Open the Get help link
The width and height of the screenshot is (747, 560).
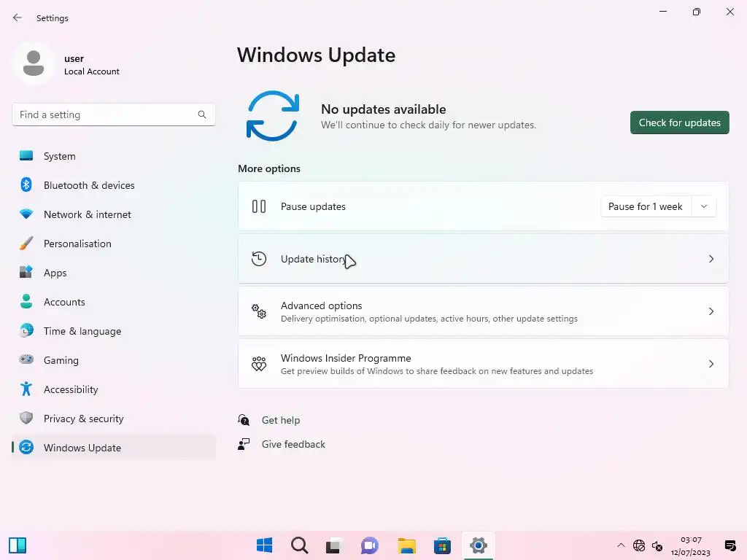(281, 420)
